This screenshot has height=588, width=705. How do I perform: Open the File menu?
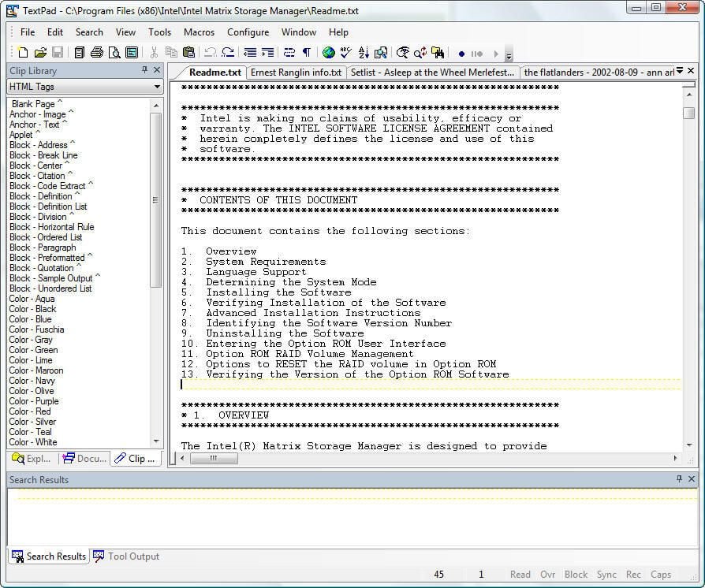point(28,32)
